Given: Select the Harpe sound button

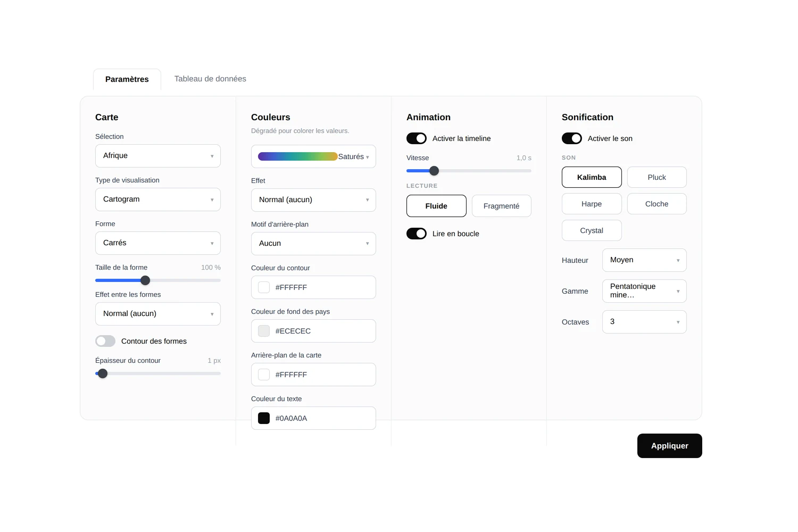Looking at the screenshot, I should tap(592, 204).
